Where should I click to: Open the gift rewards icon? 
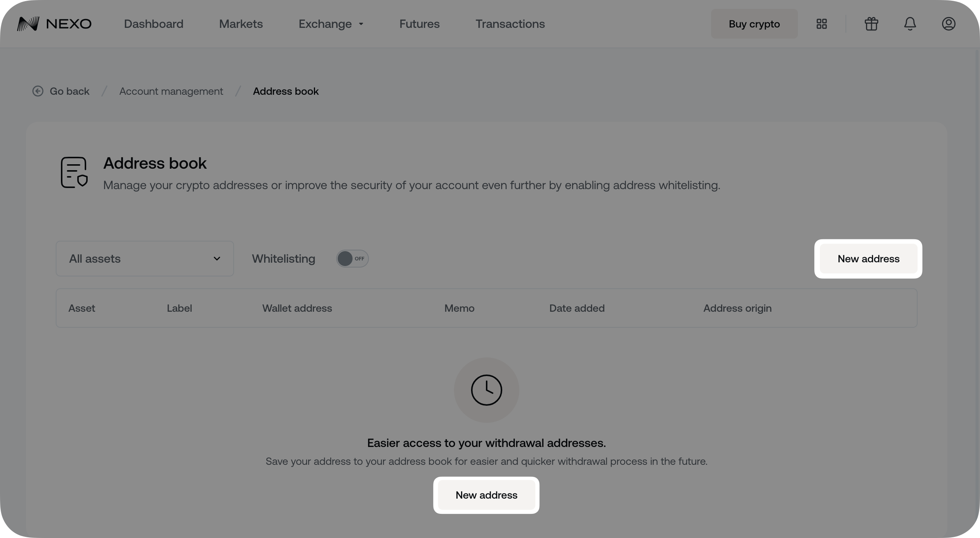[x=871, y=24]
